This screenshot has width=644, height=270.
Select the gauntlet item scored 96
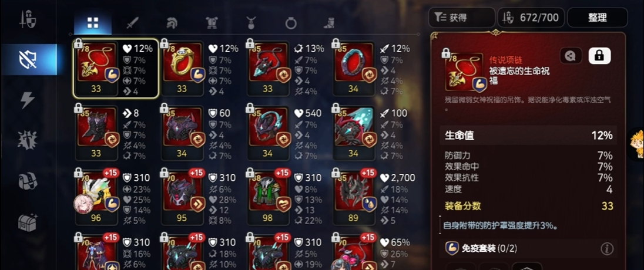pos(96,197)
